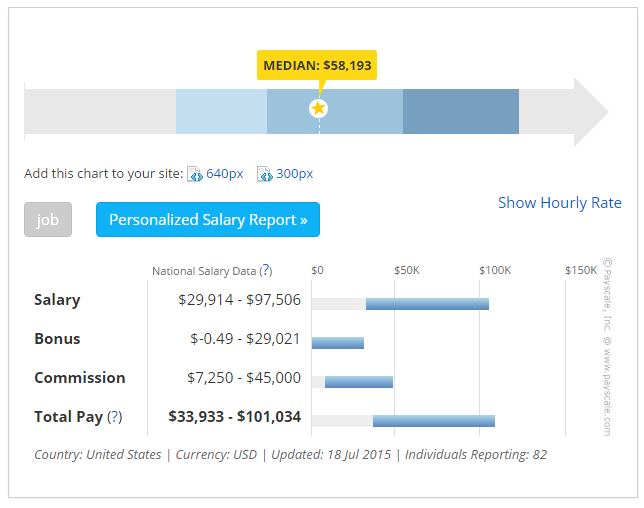This screenshot has height=508, width=644.
Task: Select the Bonus row label
Action: [57, 339]
